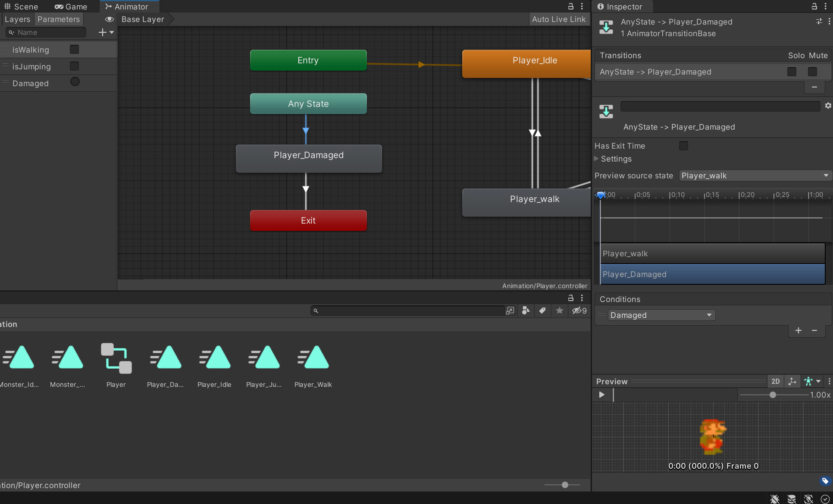Open the favorites star in the Project toolbar
Image resolution: width=833 pixels, height=504 pixels.
click(560, 311)
